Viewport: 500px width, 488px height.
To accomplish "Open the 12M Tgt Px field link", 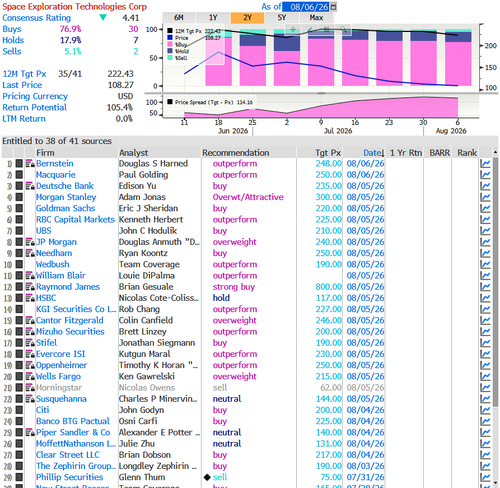I will coord(24,74).
